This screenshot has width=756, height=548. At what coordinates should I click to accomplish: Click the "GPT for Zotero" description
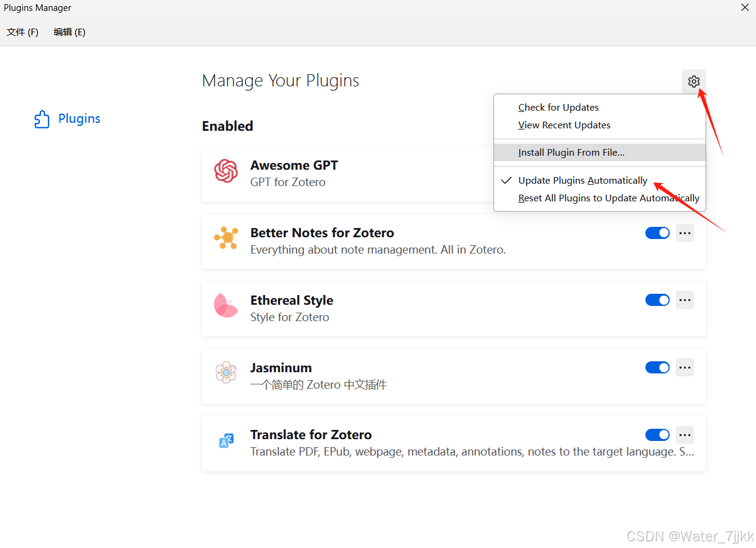pos(288,182)
